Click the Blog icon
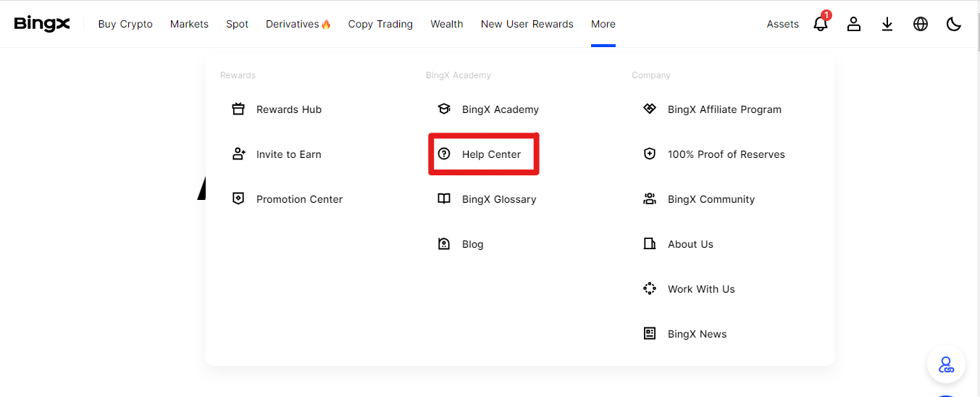 pos(444,244)
